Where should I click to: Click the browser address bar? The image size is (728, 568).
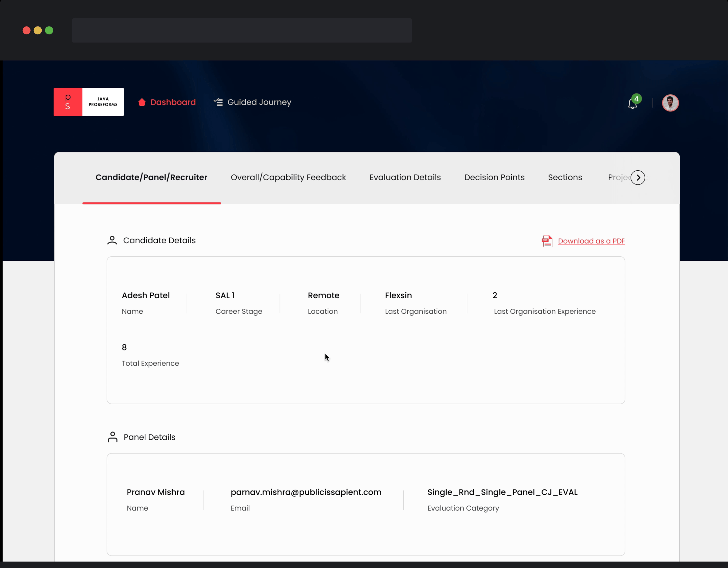click(242, 30)
